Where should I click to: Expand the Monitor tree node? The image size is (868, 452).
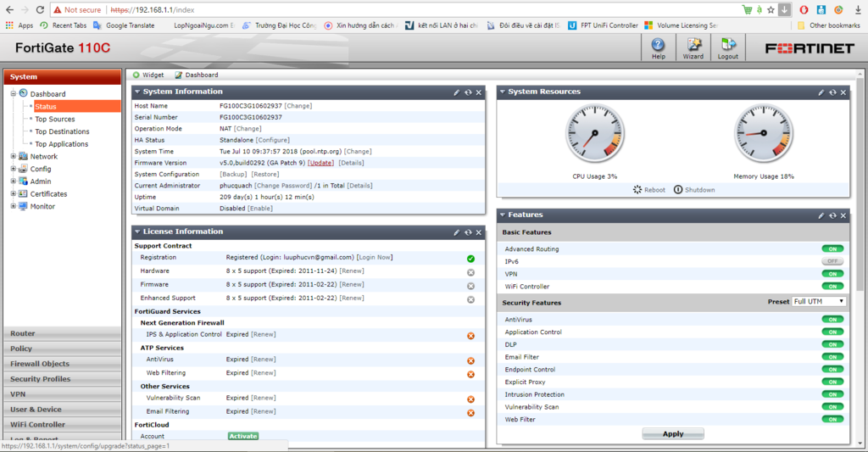coord(14,206)
